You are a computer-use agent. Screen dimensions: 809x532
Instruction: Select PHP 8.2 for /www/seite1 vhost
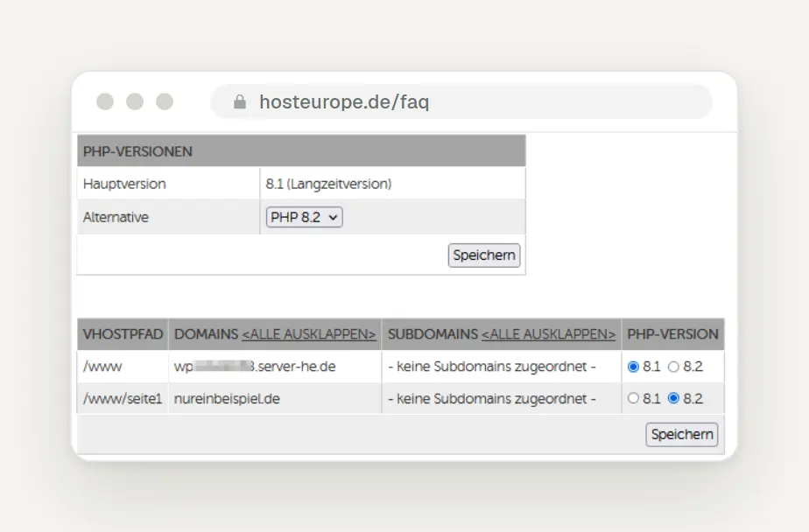673,398
